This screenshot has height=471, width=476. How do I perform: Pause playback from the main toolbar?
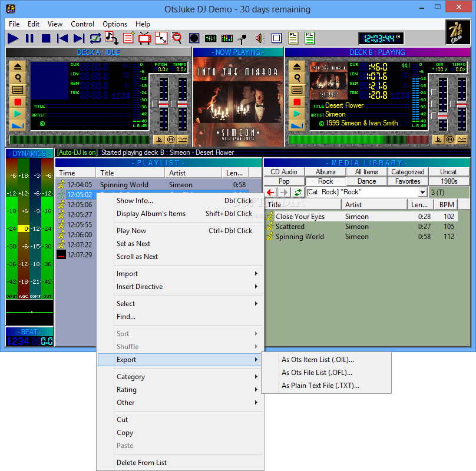[x=29, y=39]
